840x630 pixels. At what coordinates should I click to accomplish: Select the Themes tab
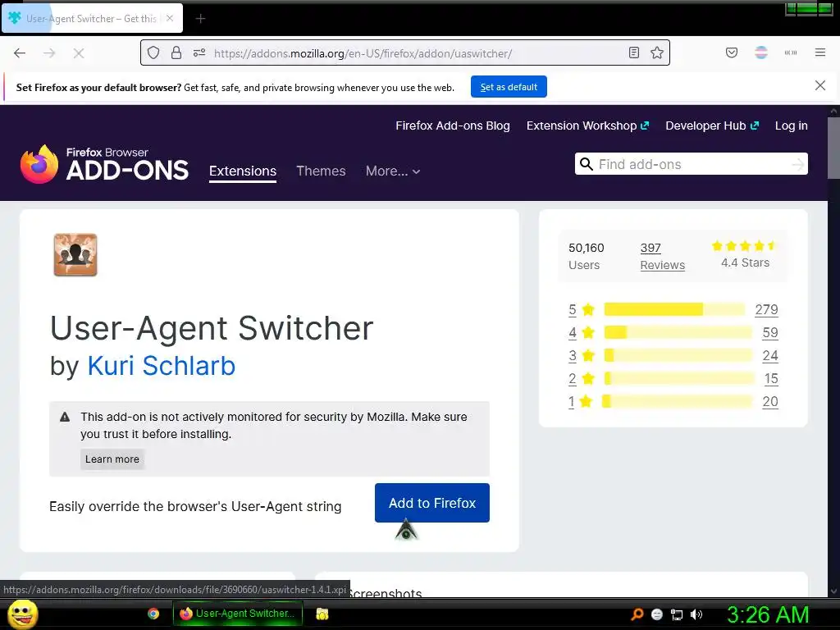(321, 171)
